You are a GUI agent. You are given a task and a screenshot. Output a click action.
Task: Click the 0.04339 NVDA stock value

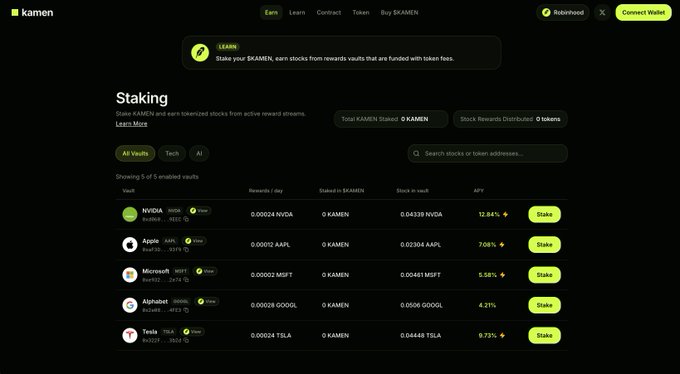[421, 214]
